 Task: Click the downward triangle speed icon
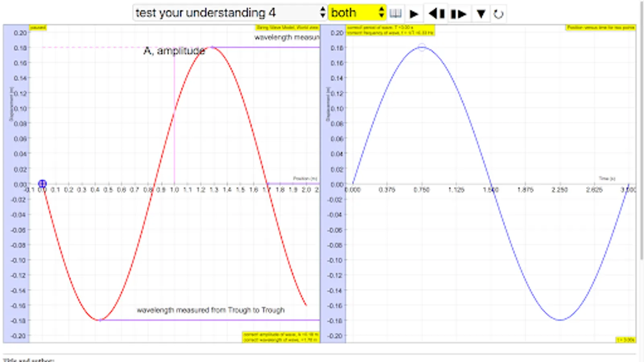pos(481,14)
